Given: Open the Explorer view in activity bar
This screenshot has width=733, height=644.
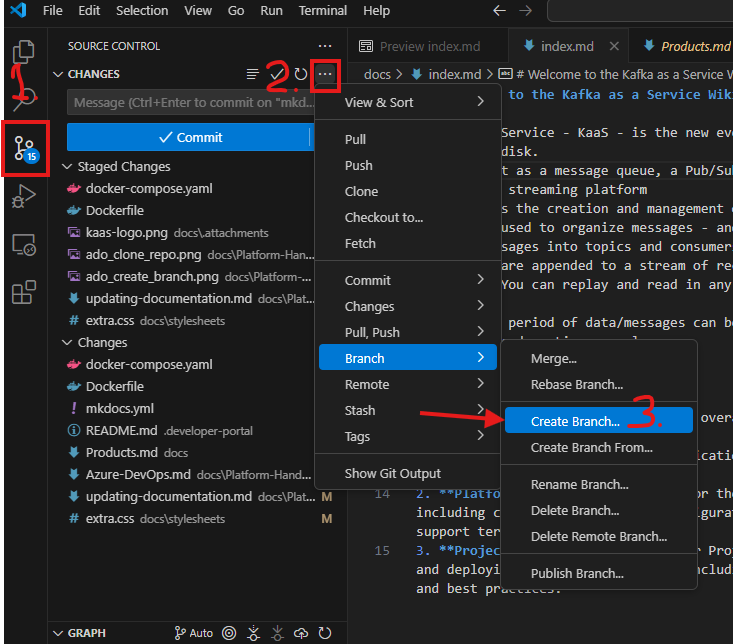Looking at the screenshot, I should click(23, 51).
